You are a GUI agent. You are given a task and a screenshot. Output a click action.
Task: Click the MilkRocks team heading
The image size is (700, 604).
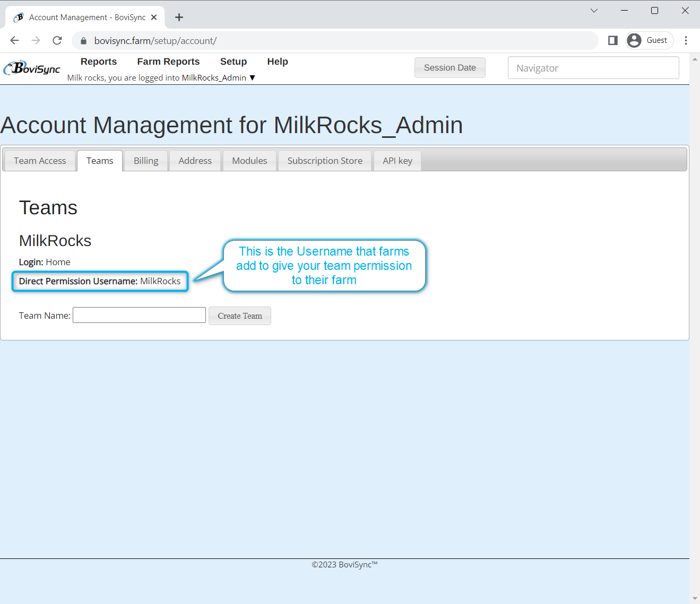[x=55, y=241]
